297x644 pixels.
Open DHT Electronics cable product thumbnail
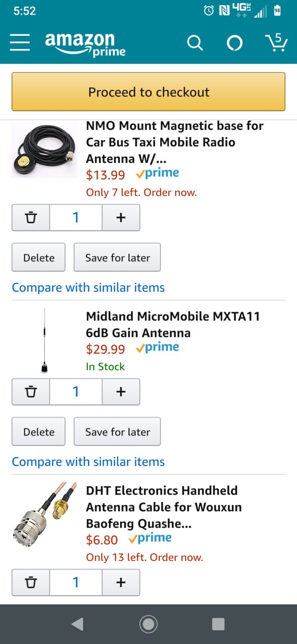pyautogui.click(x=44, y=512)
